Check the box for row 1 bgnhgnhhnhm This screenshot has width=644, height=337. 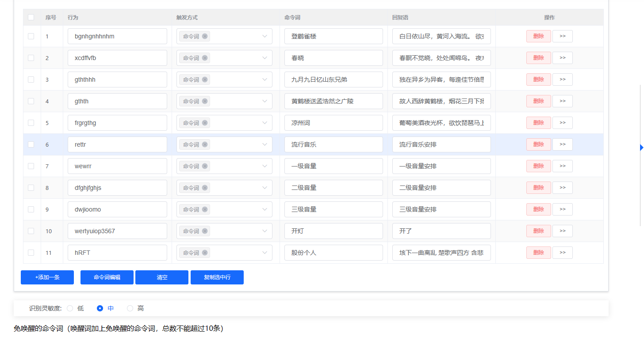[31, 36]
